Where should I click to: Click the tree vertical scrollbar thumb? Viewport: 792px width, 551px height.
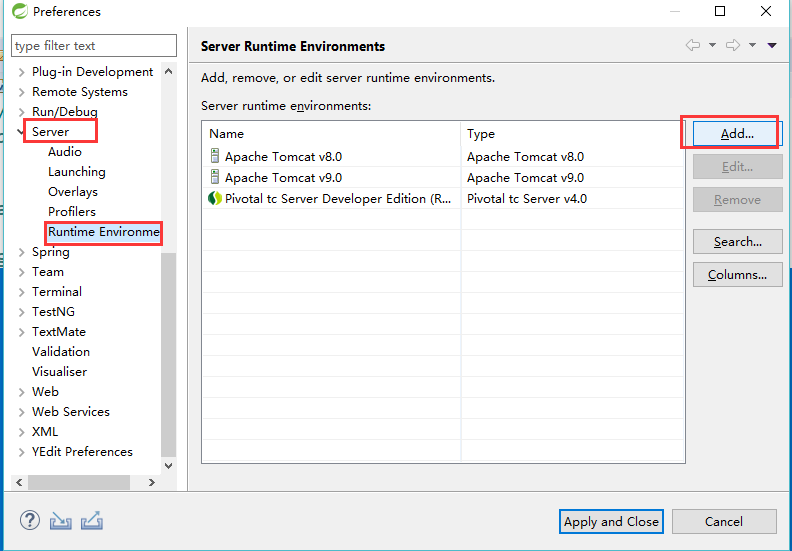click(169, 354)
